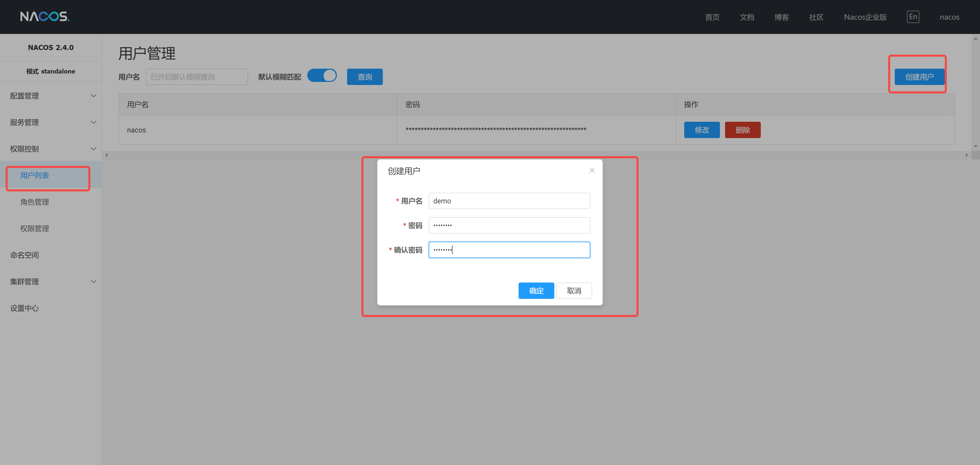This screenshot has width=980, height=465.
Task: Switch language with the En icon
Action: tap(913, 17)
